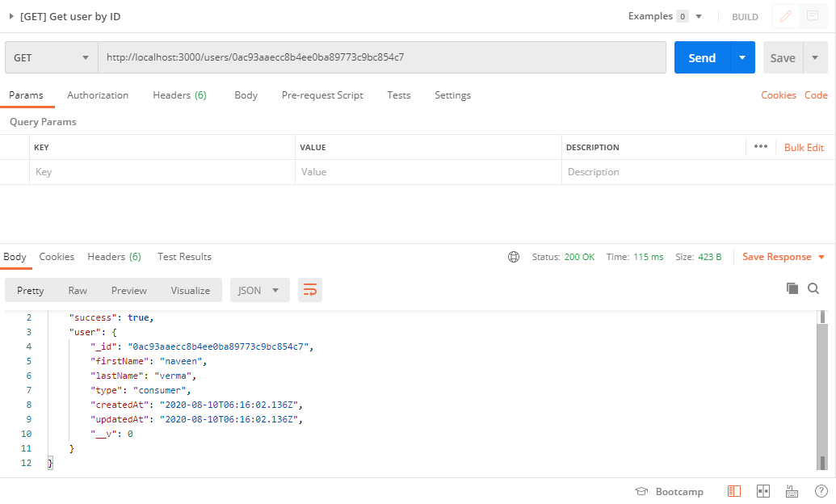Click the request URL input field
This screenshot has width=836, height=504.
click(x=382, y=57)
